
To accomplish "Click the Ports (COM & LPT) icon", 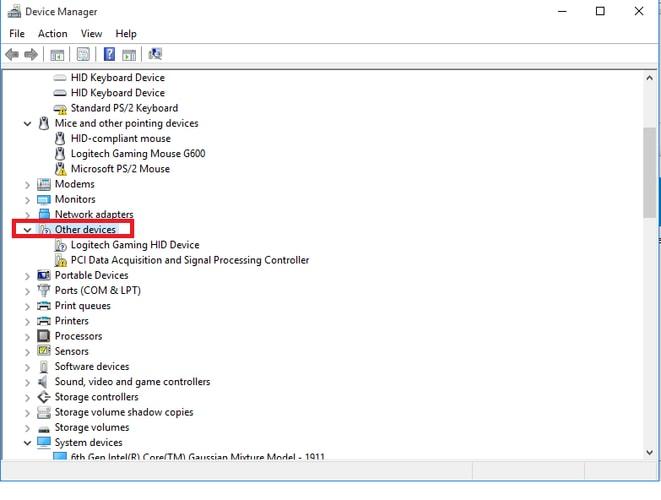I will point(44,290).
